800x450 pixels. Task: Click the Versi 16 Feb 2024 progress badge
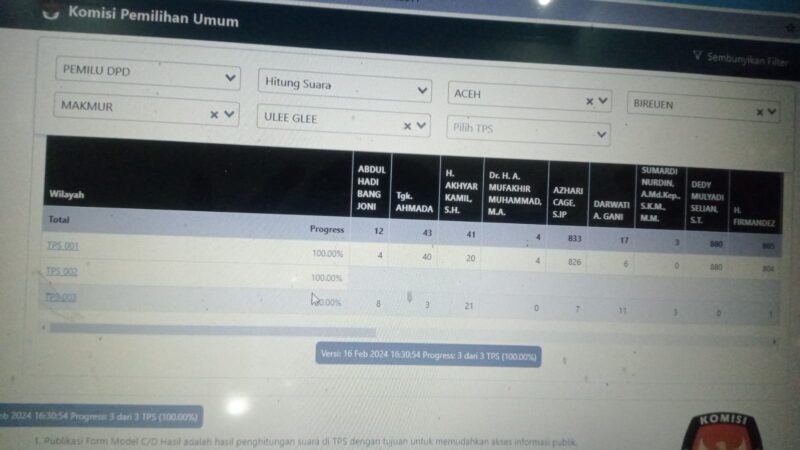coord(429,355)
